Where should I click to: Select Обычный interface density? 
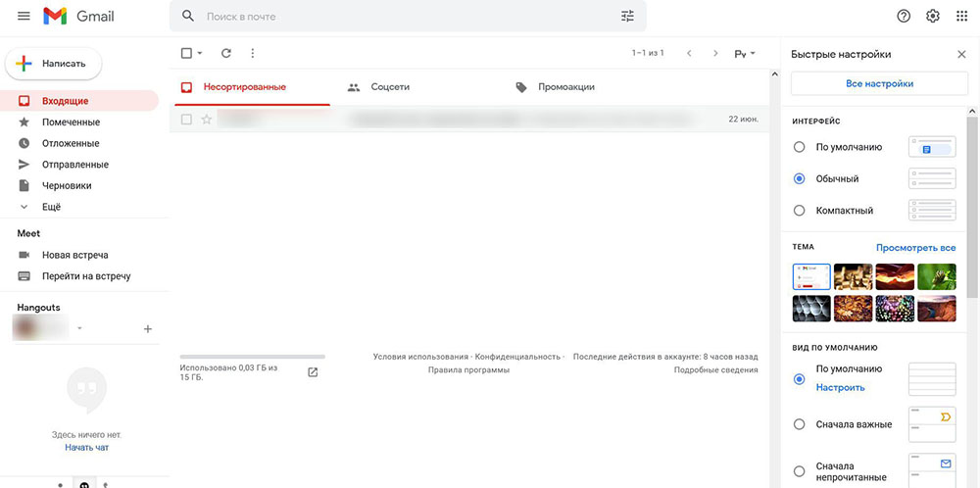point(799,178)
